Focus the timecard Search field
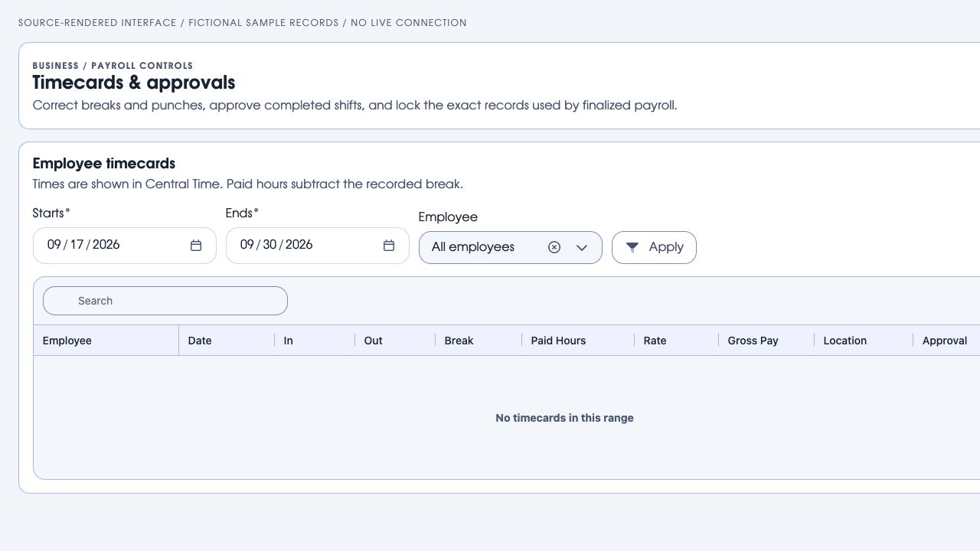Image resolution: width=980 pixels, height=551 pixels. 165,301
